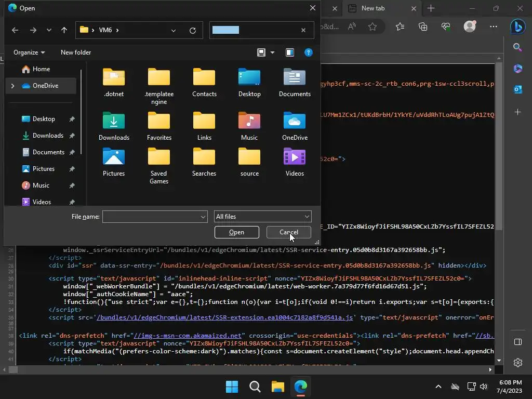532x399 pixels.
Task: Select the Downloads folder in file grid
Action: click(x=114, y=126)
